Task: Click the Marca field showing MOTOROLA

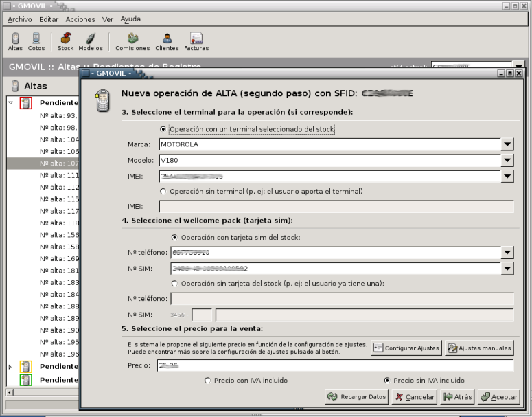Action: click(329, 144)
